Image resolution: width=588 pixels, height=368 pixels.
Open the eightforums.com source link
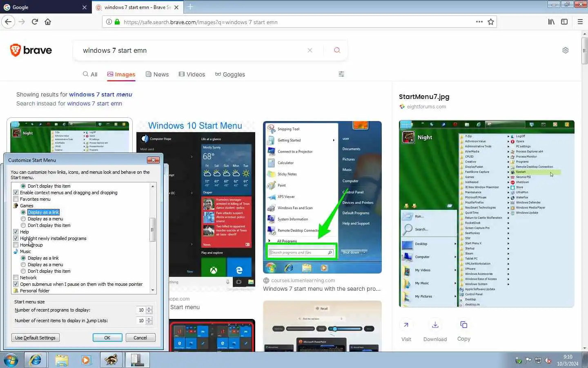[x=426, y=107]
